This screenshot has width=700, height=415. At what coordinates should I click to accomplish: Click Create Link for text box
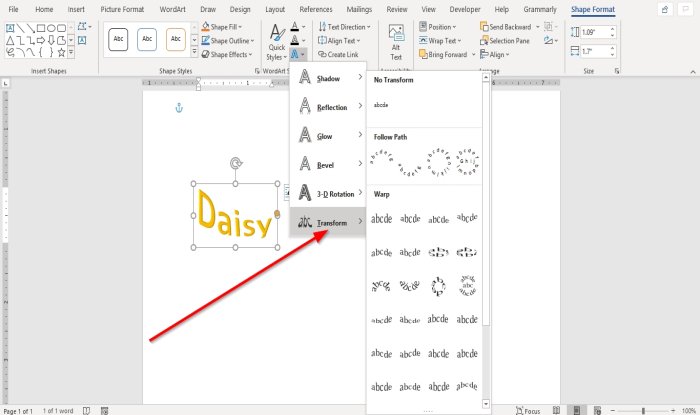[338, 54]
